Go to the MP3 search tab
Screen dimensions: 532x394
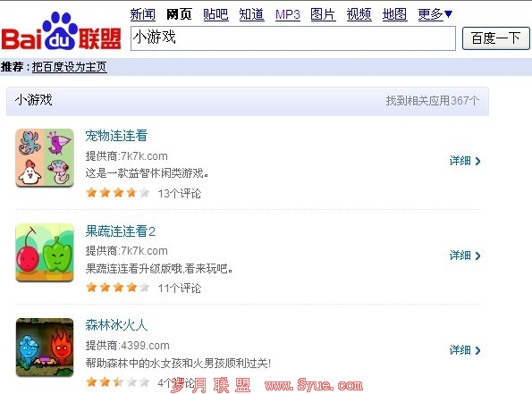288,14
